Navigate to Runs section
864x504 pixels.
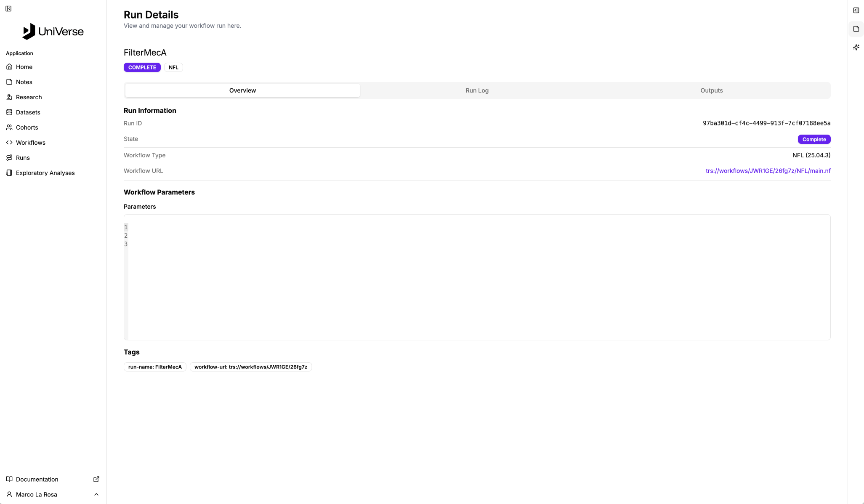tap(23, 158)
